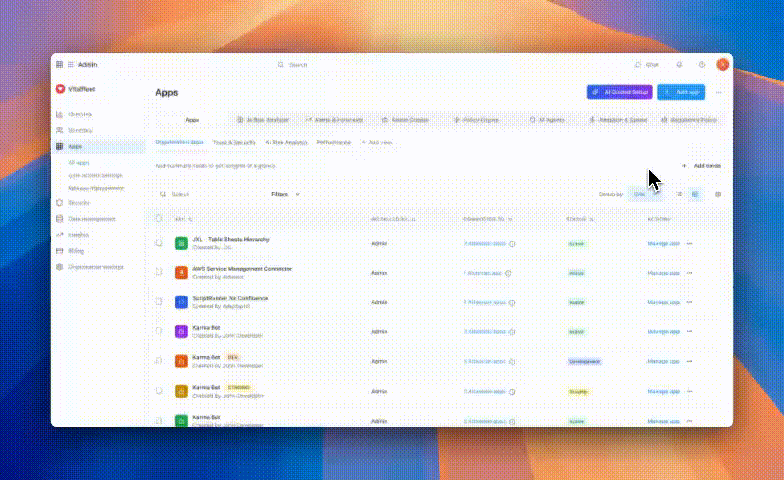Viewport: 784px width, 480px height.
Task: Switch to the AI Agents tab
Action: [x=547, y=120]
